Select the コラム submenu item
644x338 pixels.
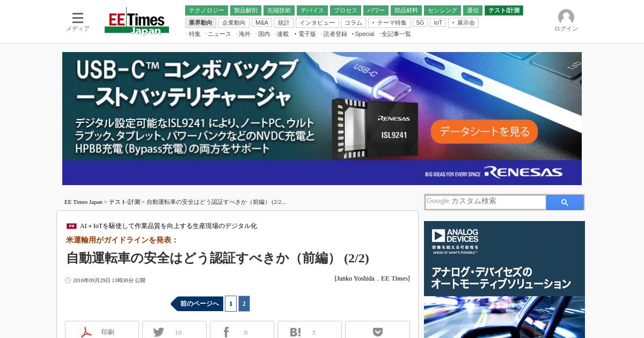[x=353, y=23]
